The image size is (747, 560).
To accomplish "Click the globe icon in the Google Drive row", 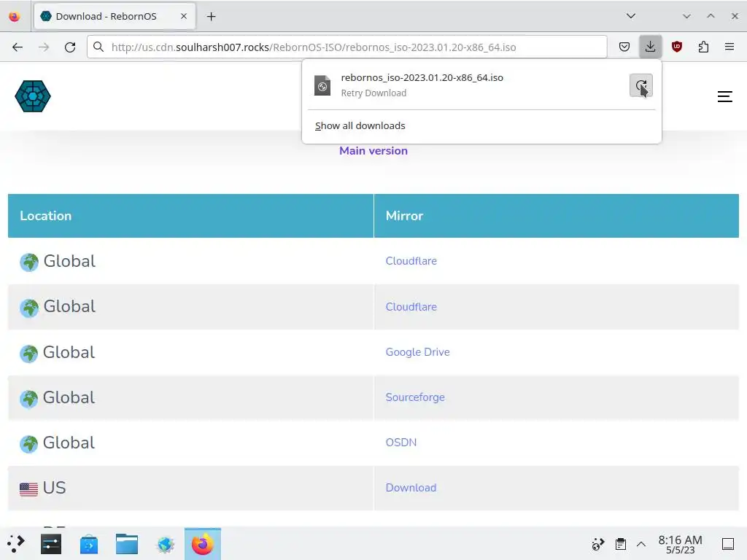I will [28, 354].
